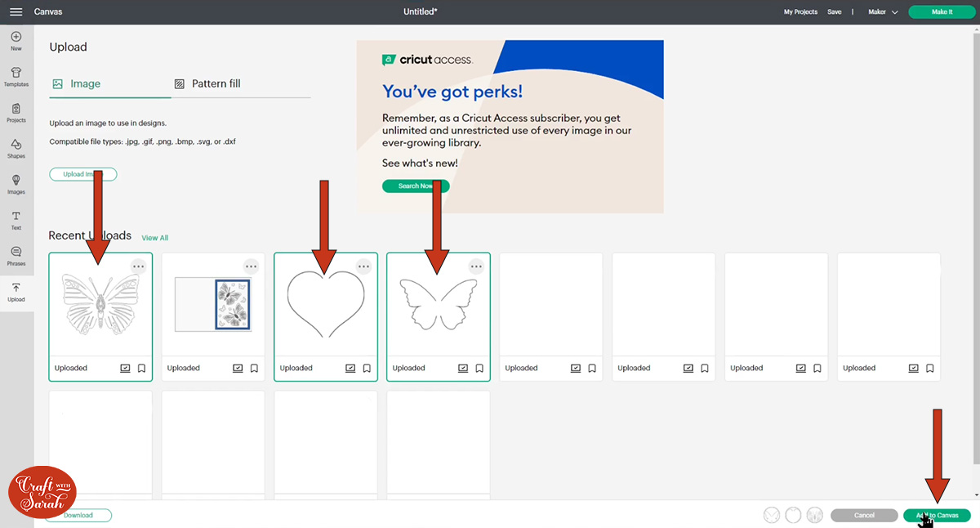Select the heart thumbnail in Recent Uploads
The image size is (980, 528).
325,311
